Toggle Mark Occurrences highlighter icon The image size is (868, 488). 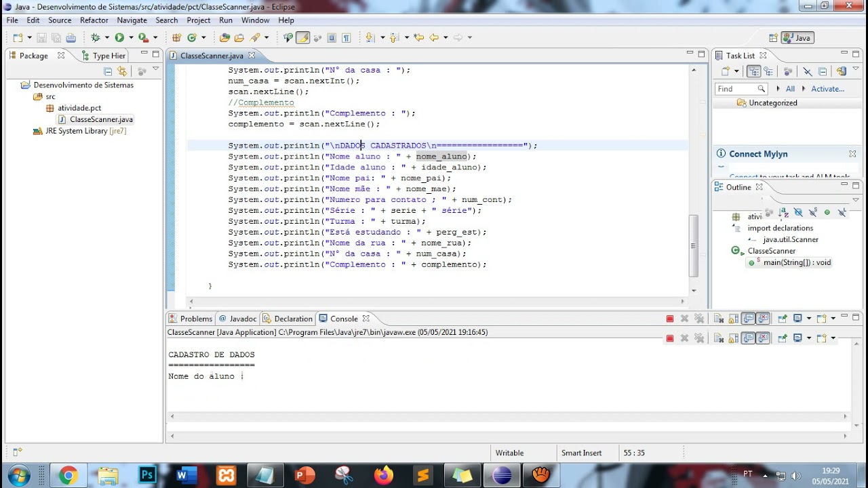(x=303, y=38)
